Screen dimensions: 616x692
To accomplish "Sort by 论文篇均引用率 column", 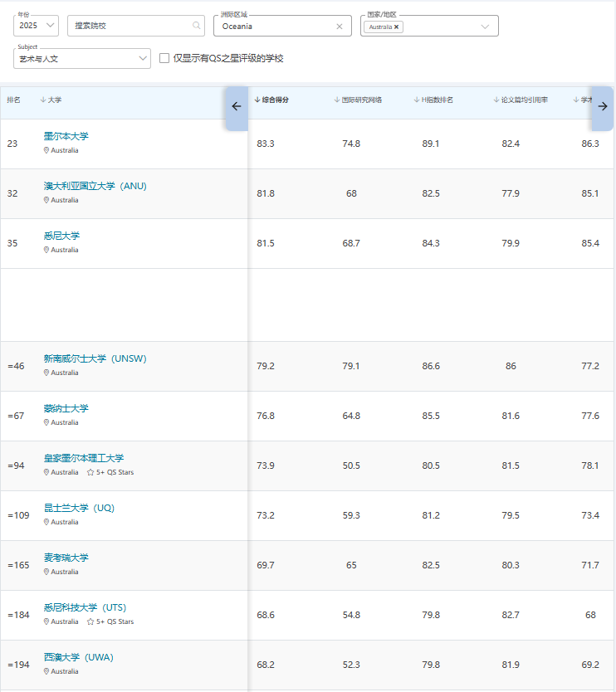I will click(x=521, y=100).
